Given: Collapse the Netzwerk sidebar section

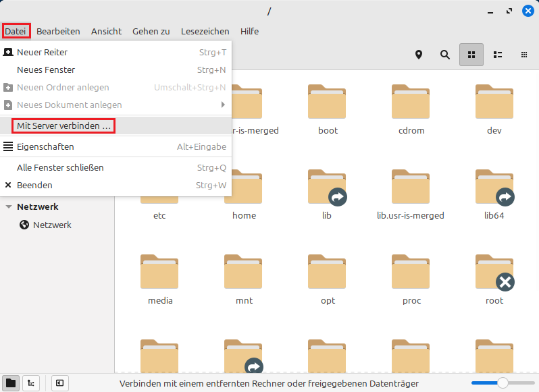Looking at the screenshot, I should [x=9, y=207].
